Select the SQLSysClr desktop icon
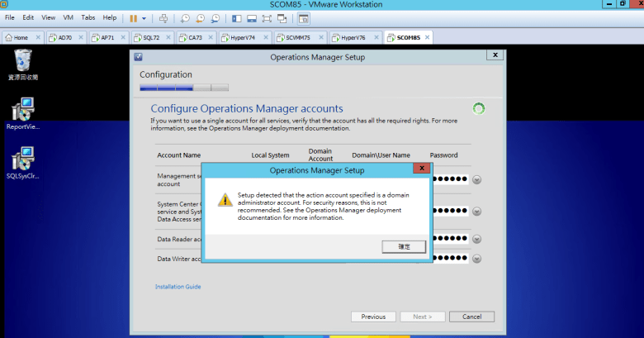The height and width of the screenshot is (338, 644). click(x=23, y=161)
